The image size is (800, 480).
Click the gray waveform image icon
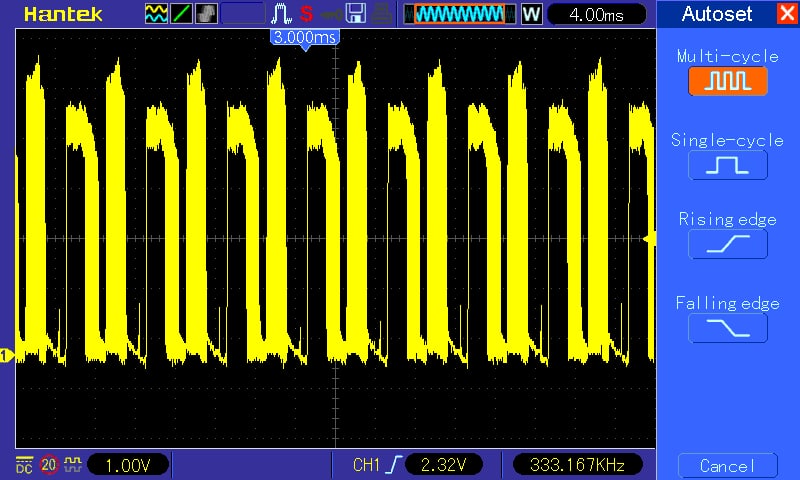coord(205,14)
